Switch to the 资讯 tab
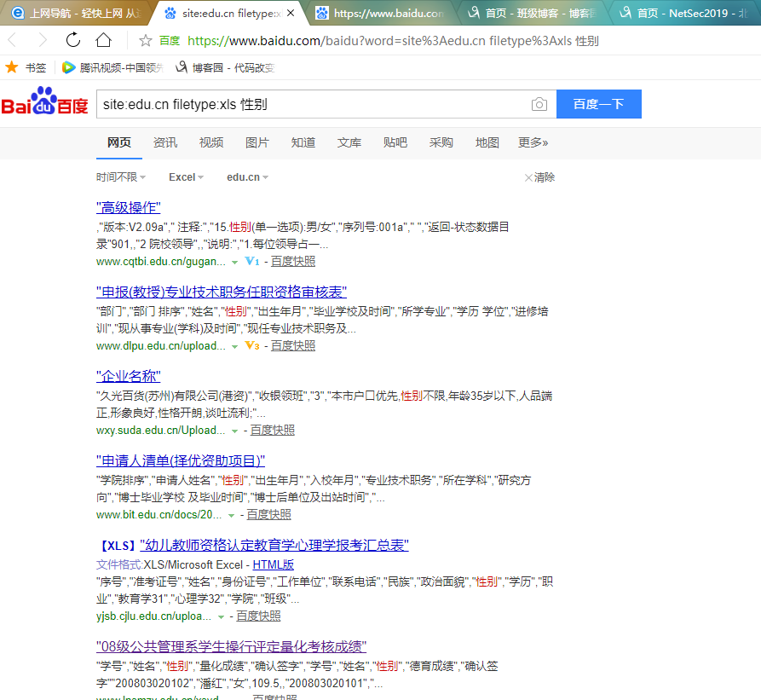Image resolution: width=761 pixels, height=700 pixels. (x=165, y=142)
